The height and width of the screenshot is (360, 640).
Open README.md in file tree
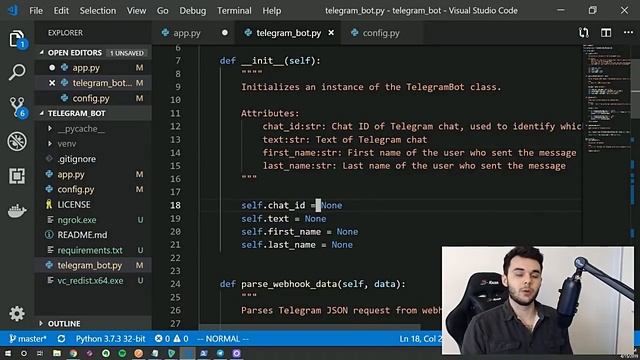82,235
